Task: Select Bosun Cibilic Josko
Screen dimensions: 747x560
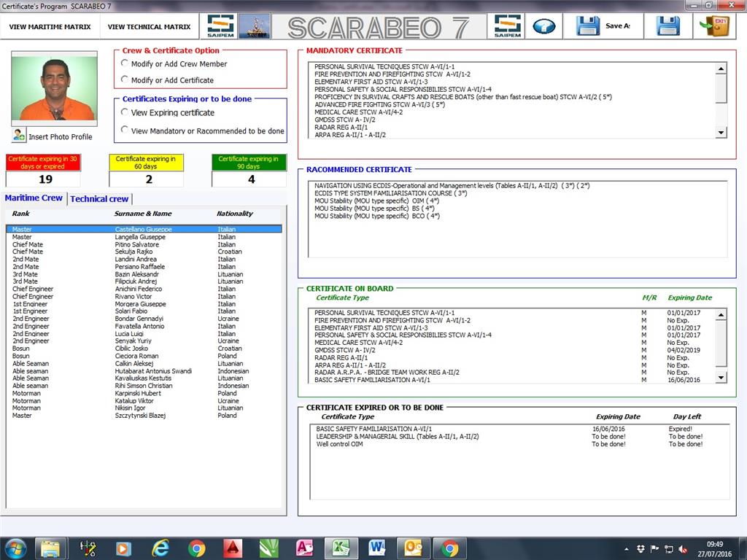Action: (x=144, y=348)
